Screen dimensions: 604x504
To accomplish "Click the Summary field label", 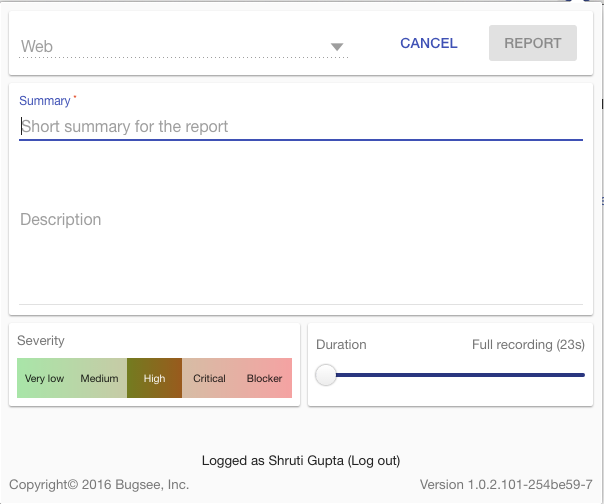I will click(45, 101).
